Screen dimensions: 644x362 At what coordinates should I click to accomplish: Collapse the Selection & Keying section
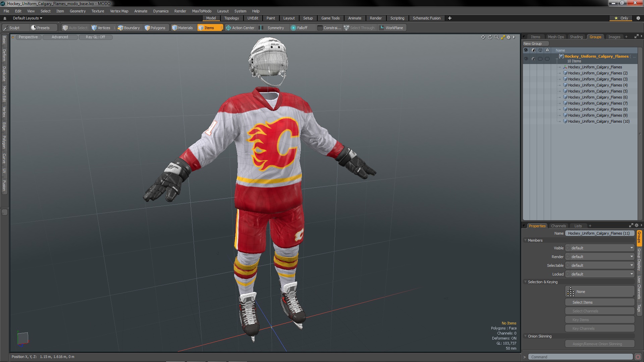(x=526, y=282)
